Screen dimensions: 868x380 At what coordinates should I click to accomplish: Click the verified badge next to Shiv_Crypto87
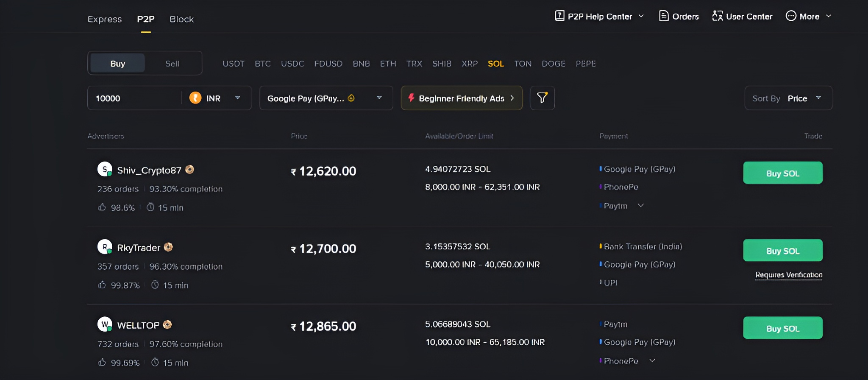pyautogui.click(x=189, y=170)
